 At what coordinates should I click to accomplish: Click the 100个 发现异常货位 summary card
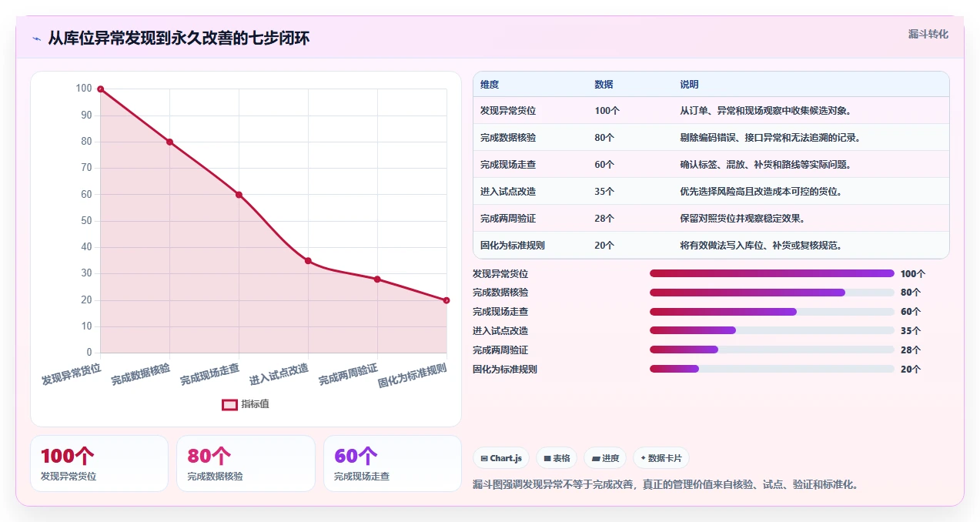tap(99, 463)
